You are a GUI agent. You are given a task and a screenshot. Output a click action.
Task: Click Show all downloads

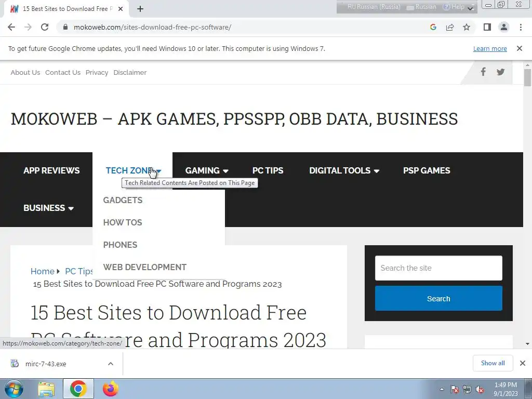[493, 363]
